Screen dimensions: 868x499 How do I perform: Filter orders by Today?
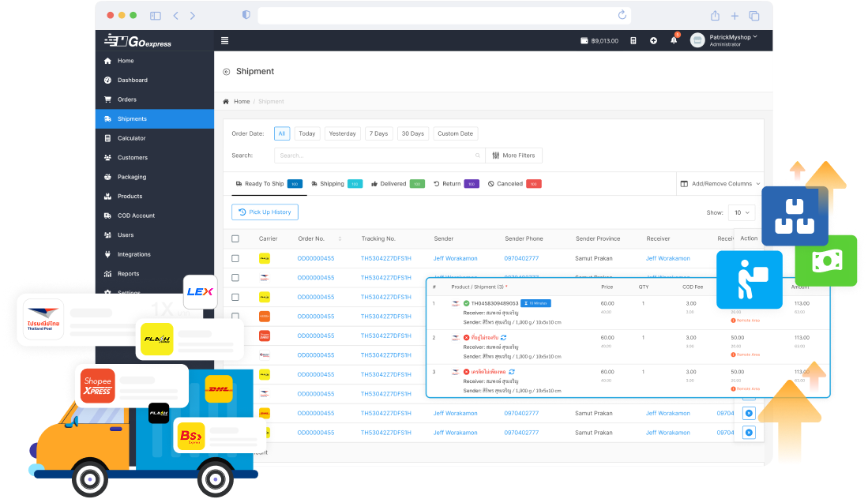click(307, 134)
